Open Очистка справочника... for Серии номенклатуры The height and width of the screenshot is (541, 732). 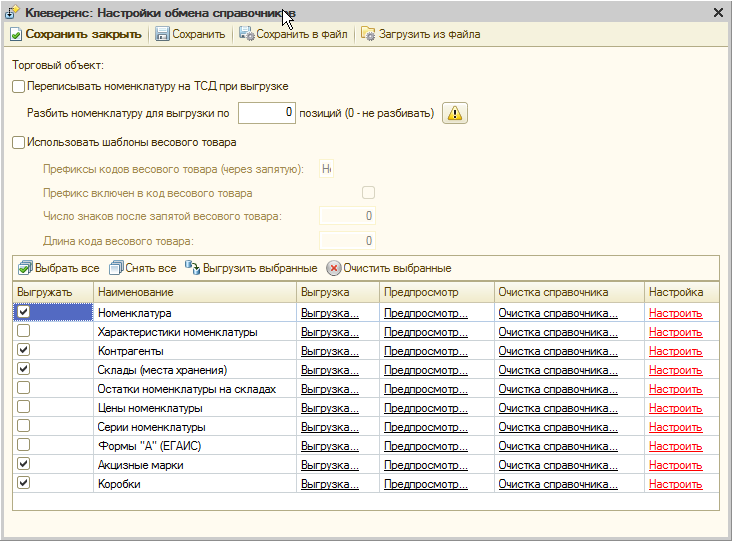tap(558, 427)
